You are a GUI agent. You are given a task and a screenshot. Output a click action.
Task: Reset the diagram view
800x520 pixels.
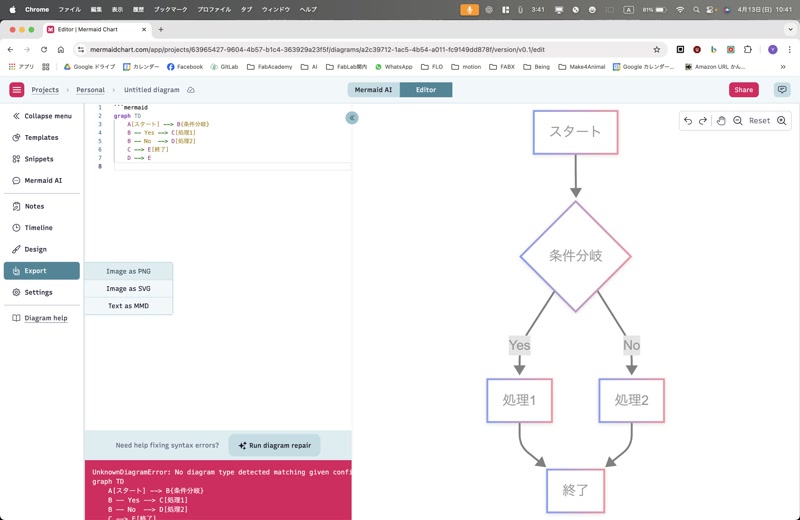759,121
